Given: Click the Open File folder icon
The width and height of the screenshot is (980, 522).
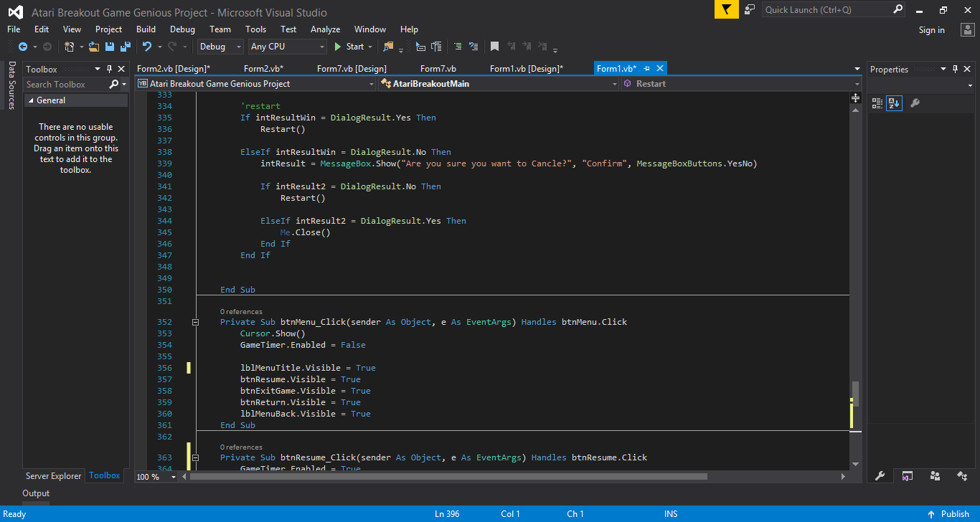Looking at the screenshot, I should [94, 47].
